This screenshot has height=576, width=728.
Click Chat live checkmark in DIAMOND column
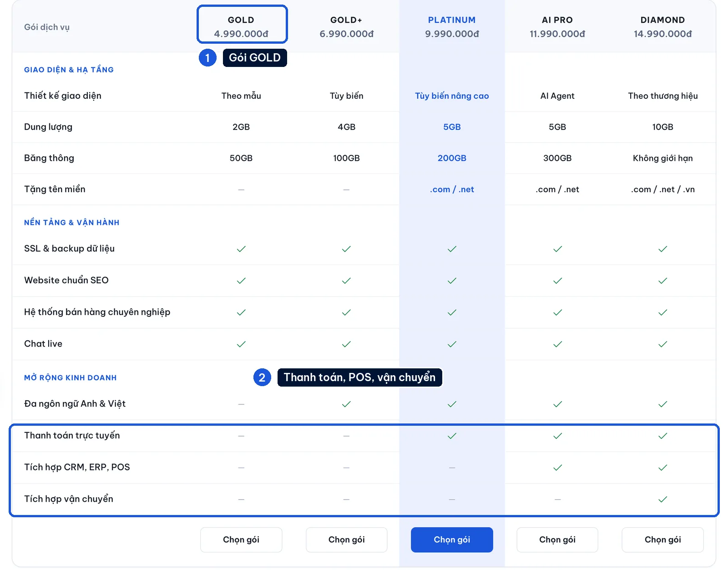pyautogui.click(x=662, y=344)
